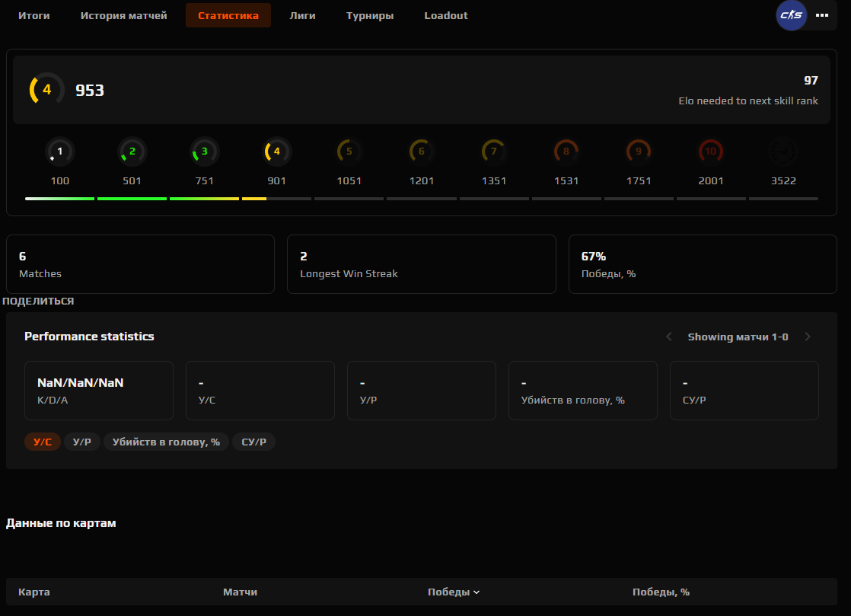Click the skill level 1 badge icon
Image resolution: width=851 pixels, height=616 pixels.
(x=59, y=151)
